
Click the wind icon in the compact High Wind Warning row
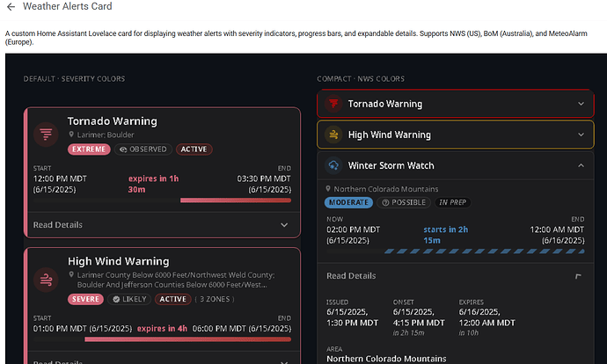click(x=333, y=135)
